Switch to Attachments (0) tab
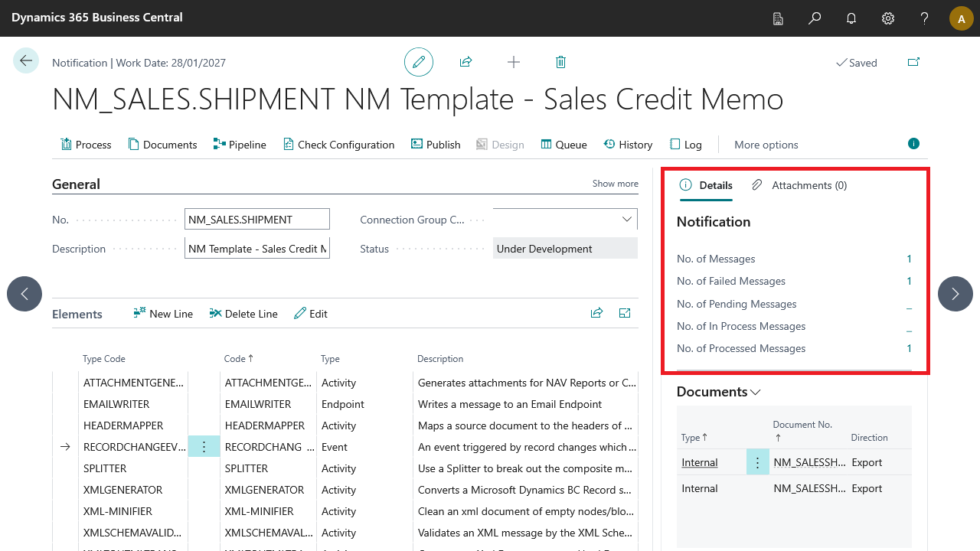980x551 pixels. [x=799, y=185]
